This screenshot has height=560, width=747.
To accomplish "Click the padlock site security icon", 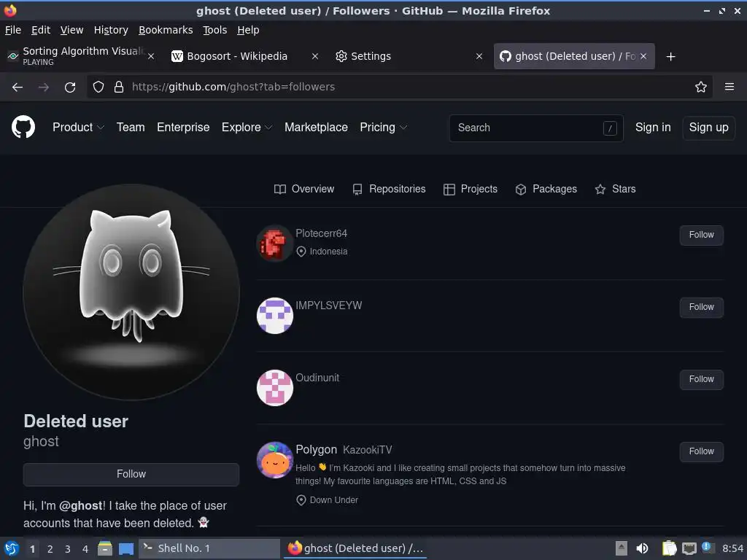I will tap(119, 87).
